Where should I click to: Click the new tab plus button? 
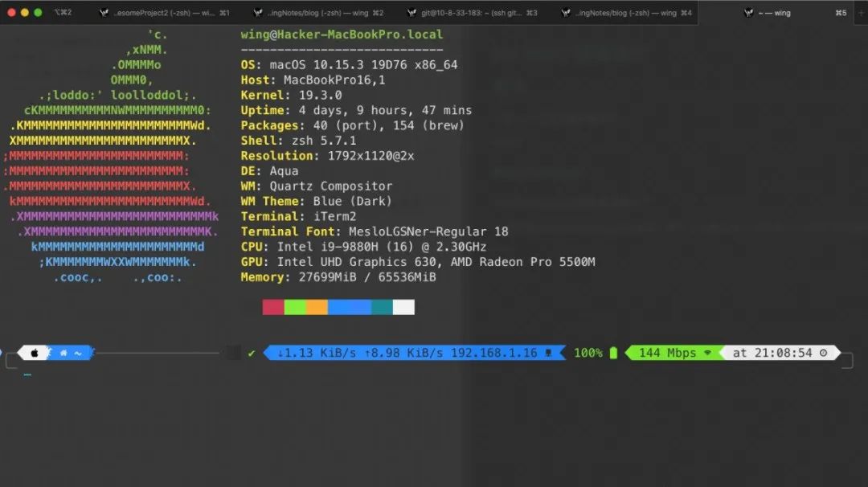862,12
